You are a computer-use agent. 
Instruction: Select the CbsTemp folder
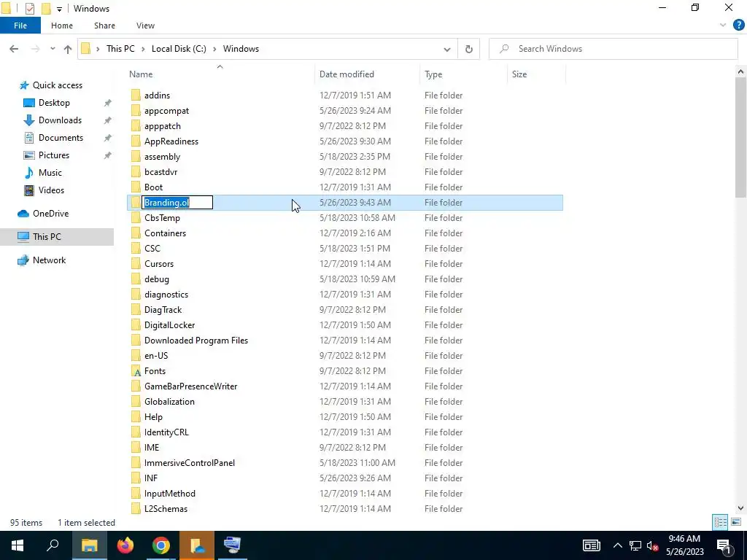coord(163,217)
